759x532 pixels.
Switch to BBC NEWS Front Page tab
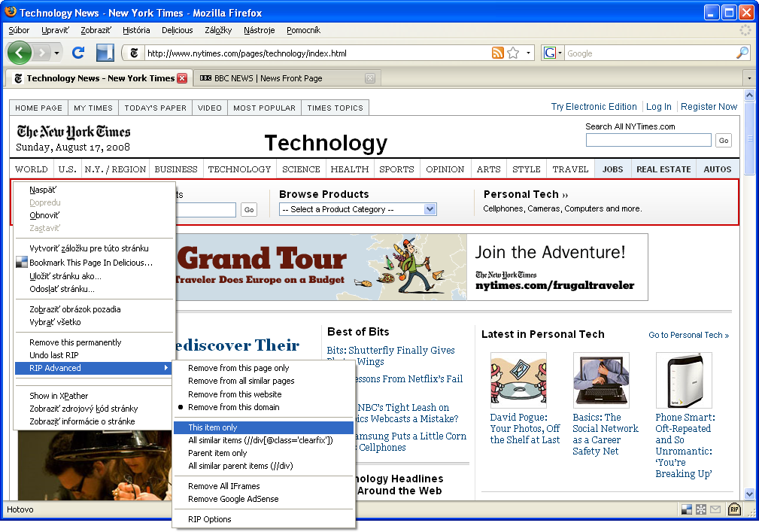click(x=287, y=78)
